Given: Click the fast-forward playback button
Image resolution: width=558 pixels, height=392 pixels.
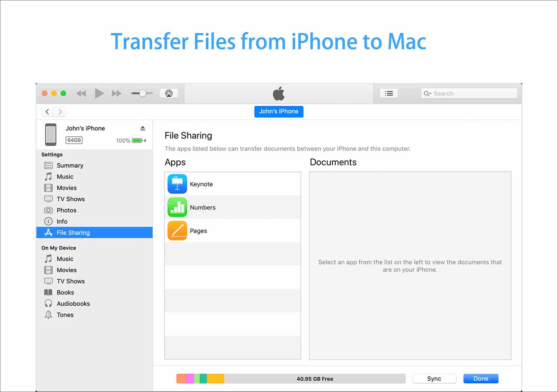Looking at the screenshot, I should coord(116,93).
